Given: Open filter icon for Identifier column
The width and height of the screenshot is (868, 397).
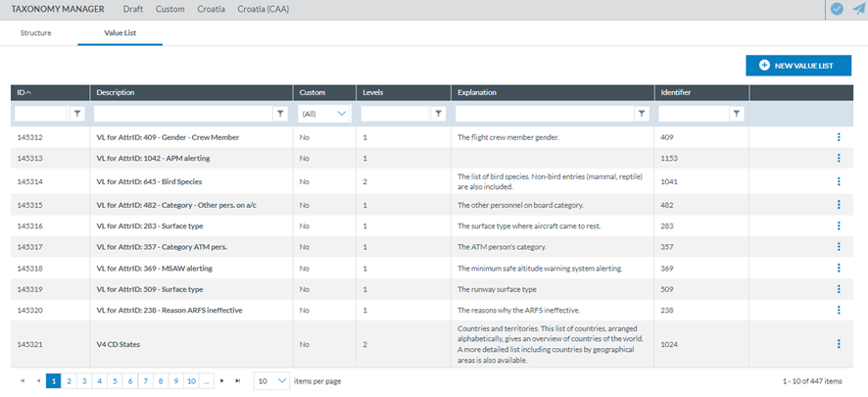Looking at the screenshot, I should [736, 114].
